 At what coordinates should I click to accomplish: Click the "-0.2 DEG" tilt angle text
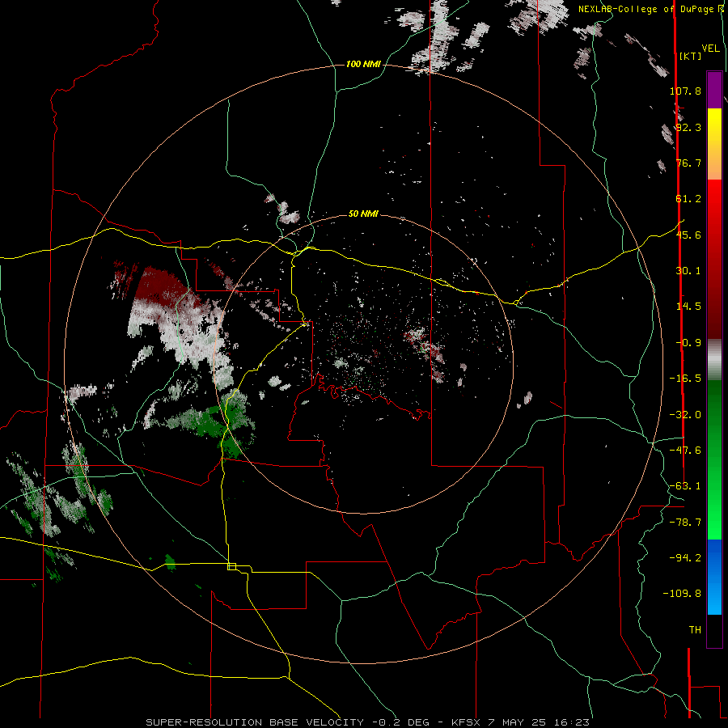coord(401,722)
